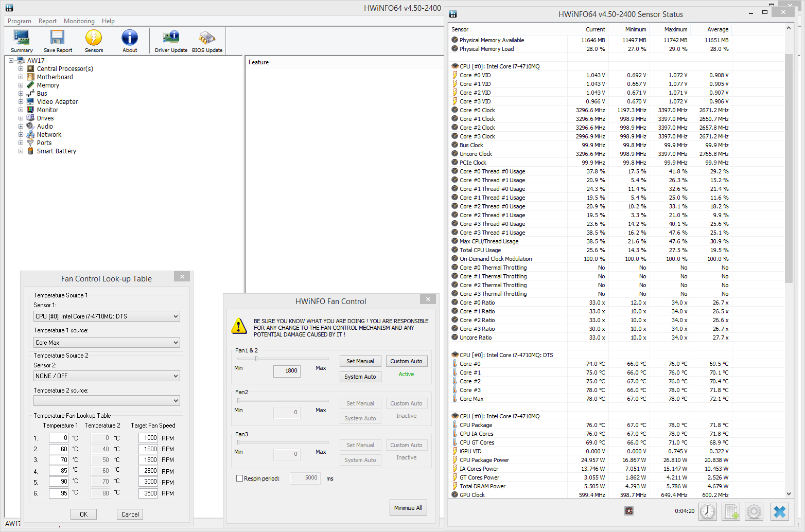Click the Maximum column header
This screenshot has width=805, height=532.
pos(670,29)
